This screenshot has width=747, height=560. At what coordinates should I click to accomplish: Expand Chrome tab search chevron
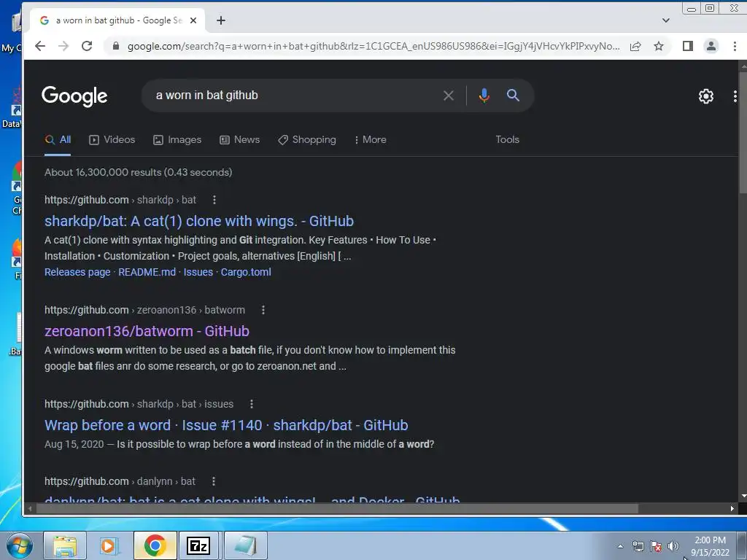pyautogui.click(x=666, y=20)
